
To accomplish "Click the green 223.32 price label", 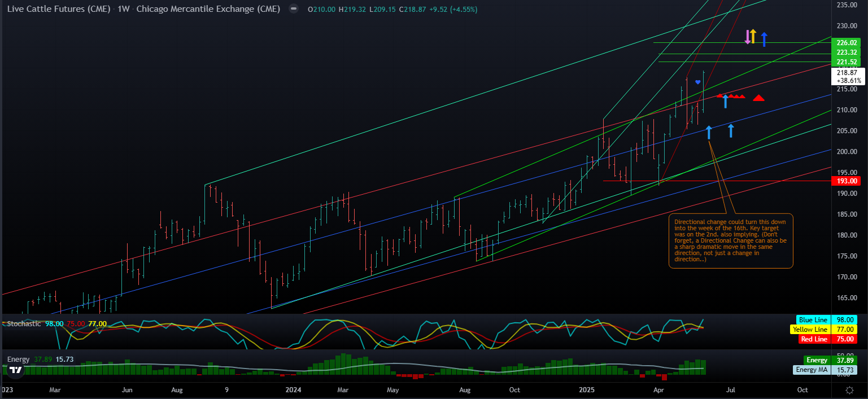I will click(847, 52).
